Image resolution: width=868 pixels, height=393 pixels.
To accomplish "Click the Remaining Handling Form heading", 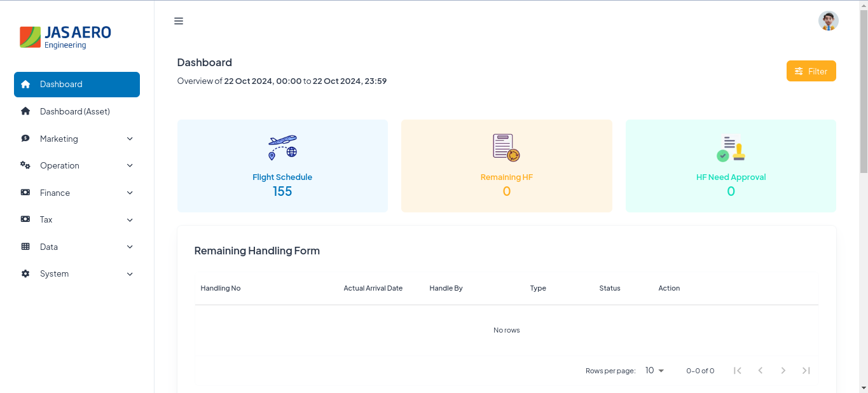I will (x=257, y=251).
